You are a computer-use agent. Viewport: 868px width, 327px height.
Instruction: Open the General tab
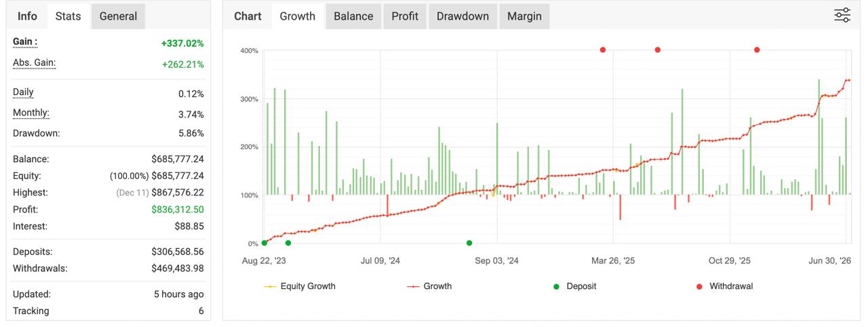coord(118,16)
